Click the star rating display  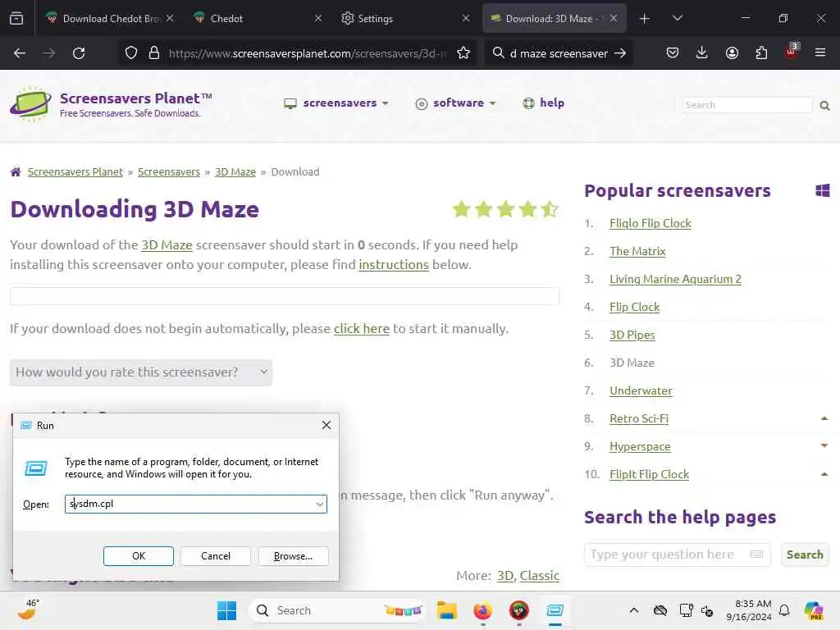pyautogui.click(x=505, y=209)
